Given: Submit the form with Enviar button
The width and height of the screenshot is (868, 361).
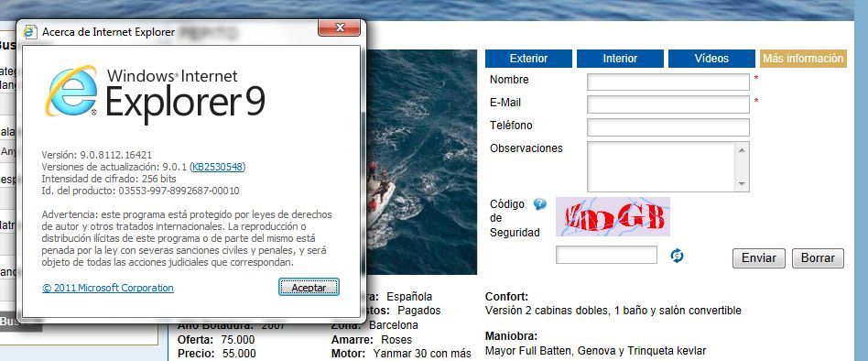Looking at the screenshot, I should coord(758,258).
